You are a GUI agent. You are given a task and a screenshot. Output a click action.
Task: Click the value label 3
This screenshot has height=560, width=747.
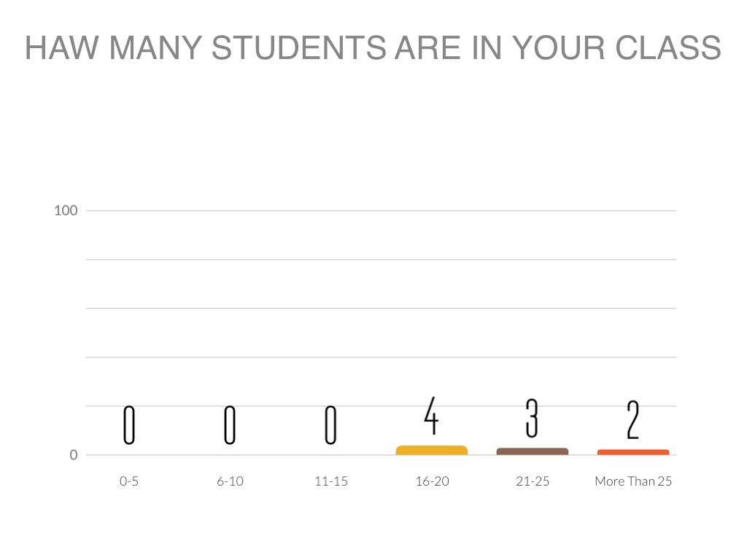click(532, 419)
